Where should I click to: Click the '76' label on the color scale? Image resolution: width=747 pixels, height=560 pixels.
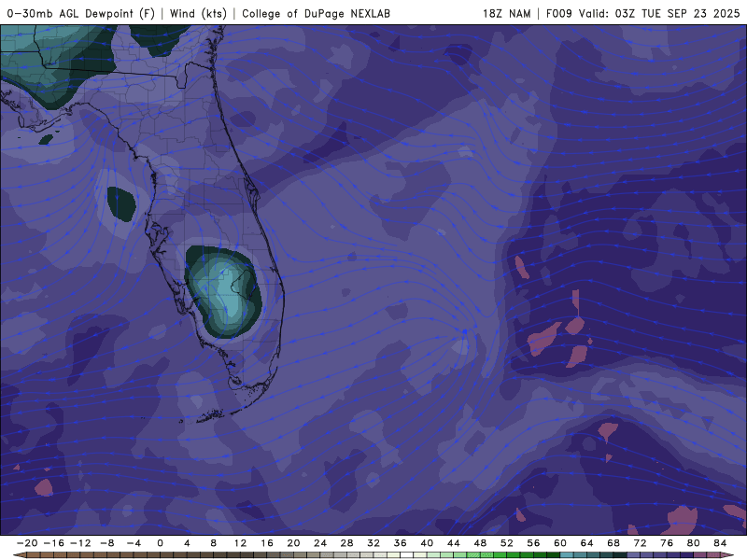point(667,543)
